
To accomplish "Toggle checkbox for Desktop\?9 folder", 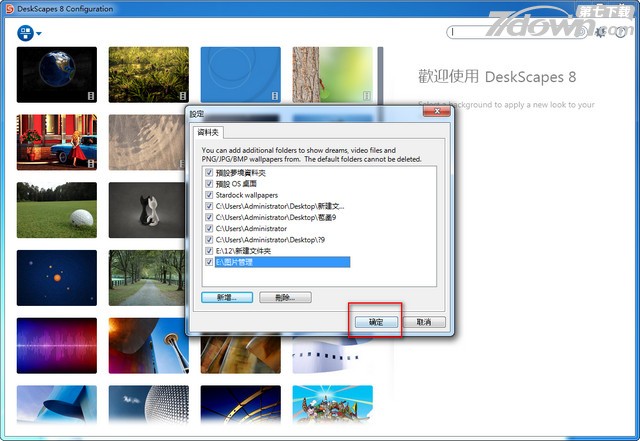I will coord(209,239).
